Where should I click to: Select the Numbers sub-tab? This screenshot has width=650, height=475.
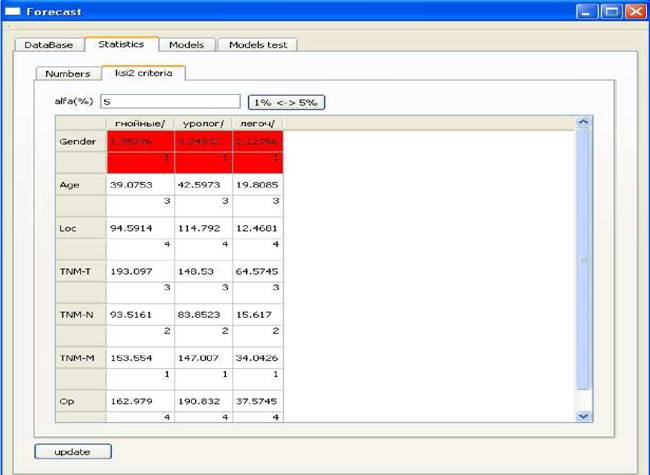[x=68, y=73]
